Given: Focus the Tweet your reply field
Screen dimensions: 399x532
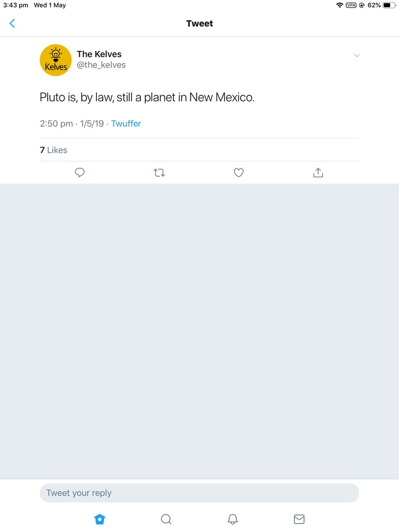Looking at the screenshot, I should click(199, 493).
